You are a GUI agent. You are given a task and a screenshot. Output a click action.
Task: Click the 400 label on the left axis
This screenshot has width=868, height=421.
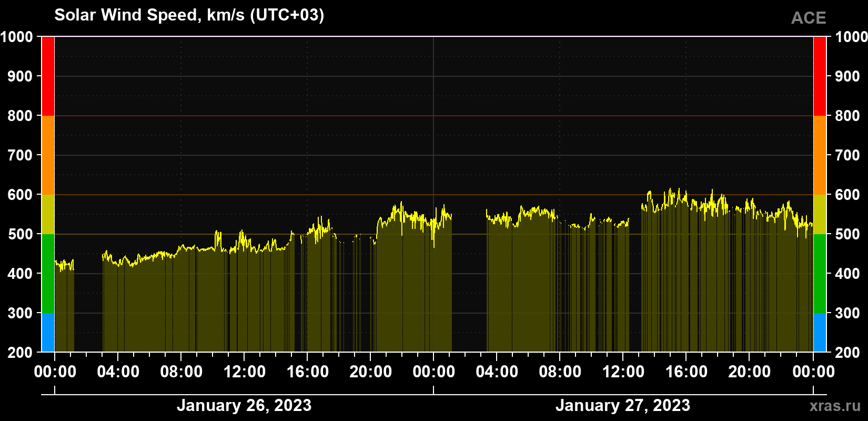(21, 274)
